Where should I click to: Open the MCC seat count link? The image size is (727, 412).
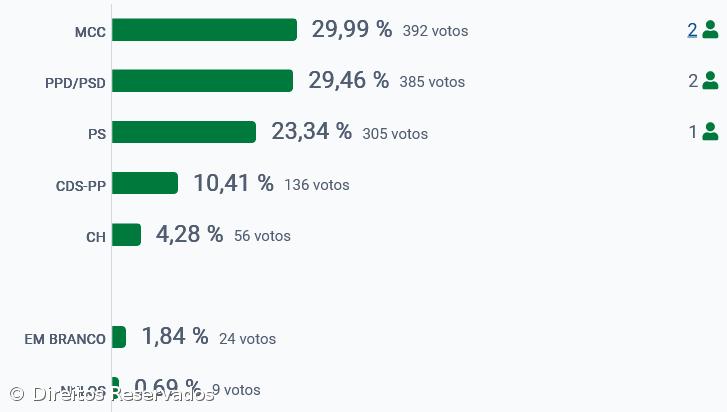coord(692,30)
